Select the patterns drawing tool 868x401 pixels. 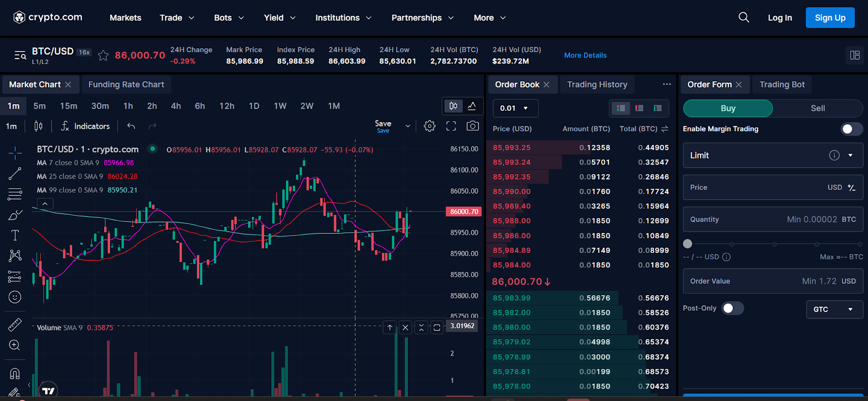tap(15, 256)
